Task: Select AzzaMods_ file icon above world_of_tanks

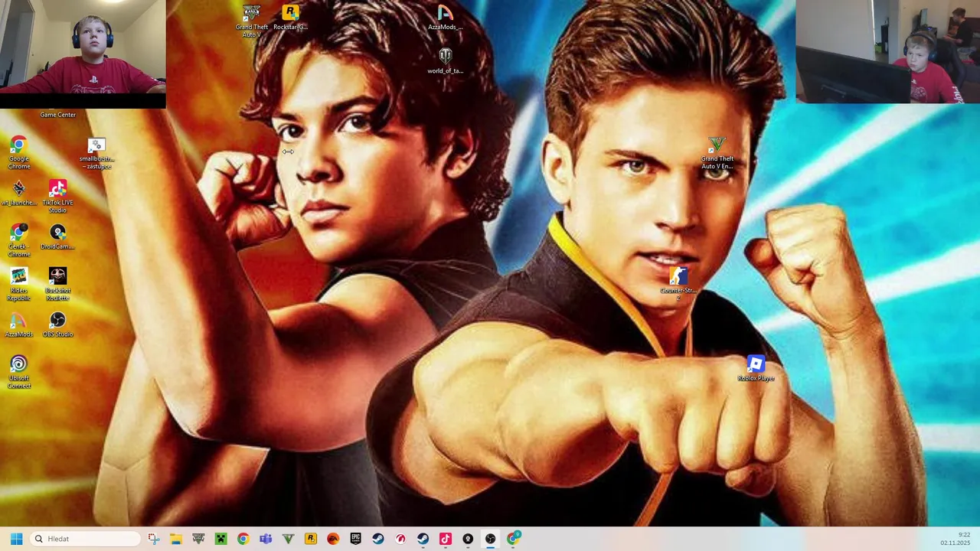Action: pyautogui.click(x=445, y=18)
